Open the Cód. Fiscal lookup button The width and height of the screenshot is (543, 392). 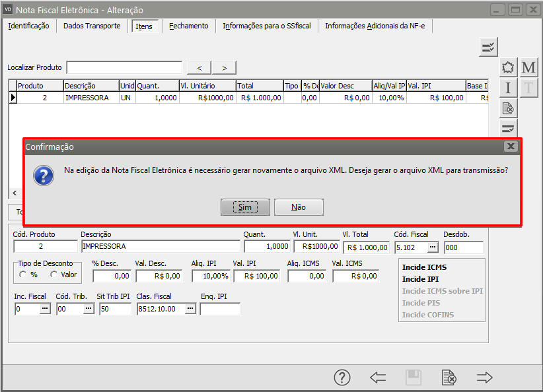point(433,247)
